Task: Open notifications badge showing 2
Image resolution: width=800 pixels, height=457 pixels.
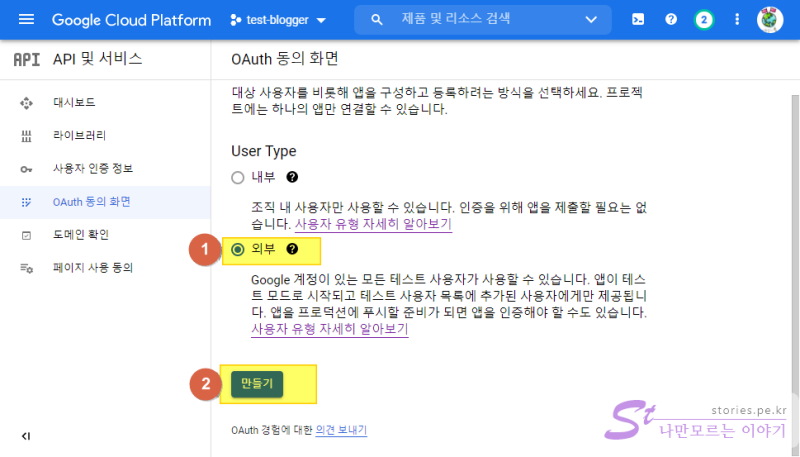Action: (704, 20)
